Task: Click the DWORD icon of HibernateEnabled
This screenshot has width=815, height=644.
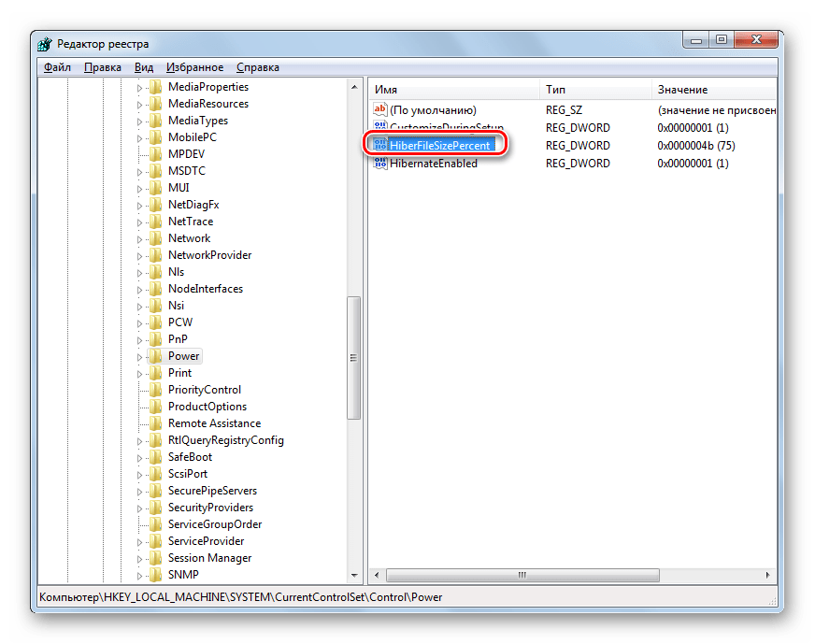Action: click(x=380, y=164)
